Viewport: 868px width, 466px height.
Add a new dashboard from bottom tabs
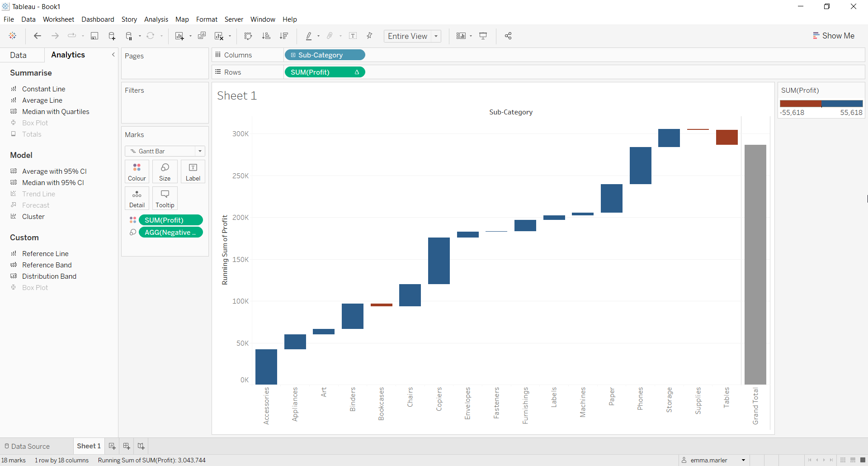click(x=127, y=446)
